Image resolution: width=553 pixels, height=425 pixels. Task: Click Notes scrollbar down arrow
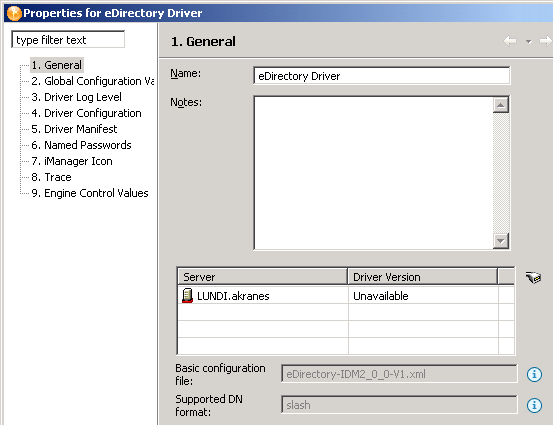coord(501,241)
